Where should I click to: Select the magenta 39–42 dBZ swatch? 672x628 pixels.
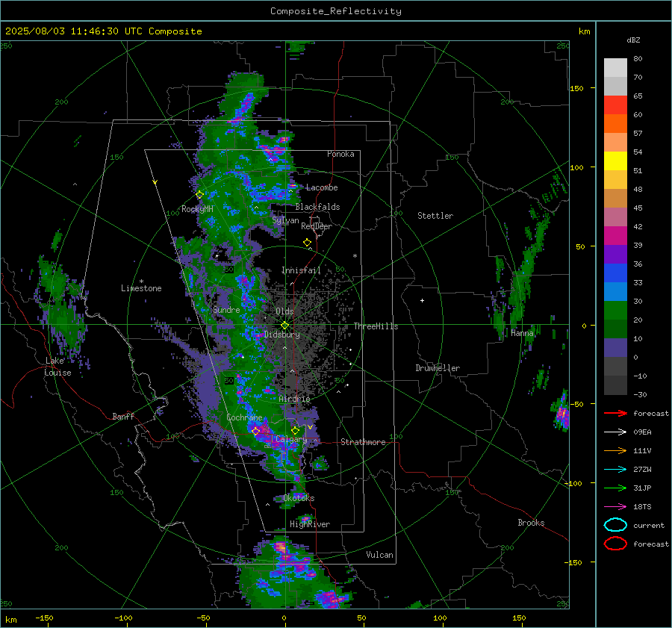coord(615,235)
